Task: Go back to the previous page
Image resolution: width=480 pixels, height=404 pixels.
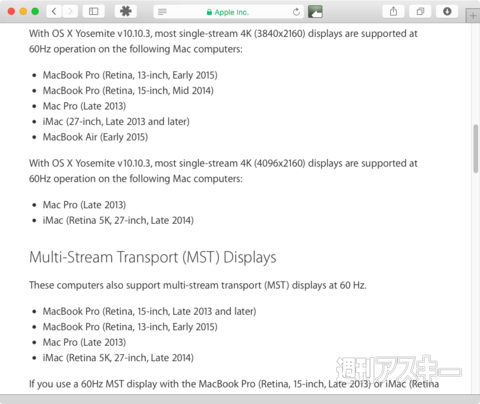Action: tap(54, 12)
